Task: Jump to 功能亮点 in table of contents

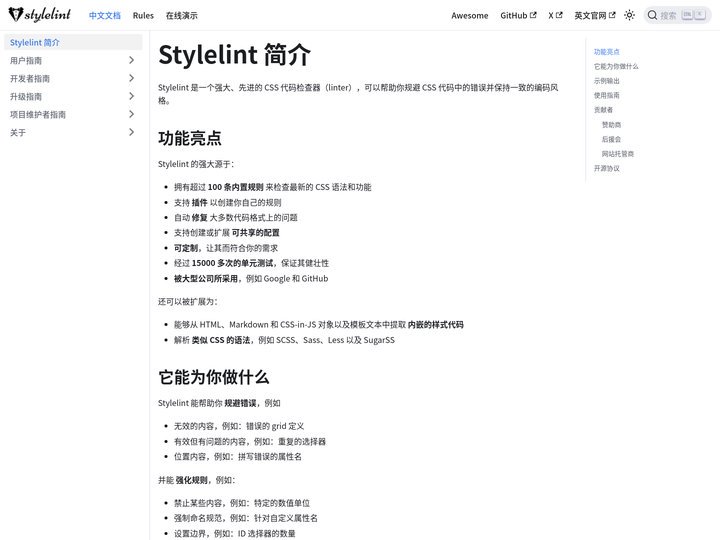Action: tap(607, 51)
